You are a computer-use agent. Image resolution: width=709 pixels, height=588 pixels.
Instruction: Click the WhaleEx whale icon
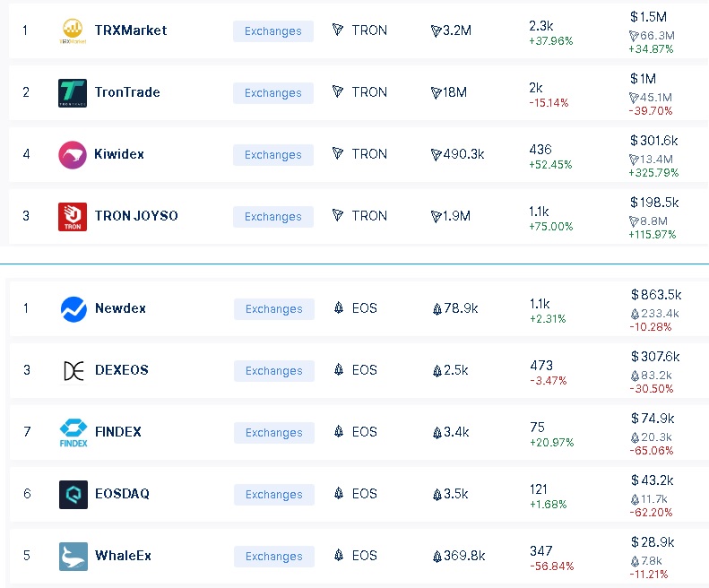coord(73,557)
